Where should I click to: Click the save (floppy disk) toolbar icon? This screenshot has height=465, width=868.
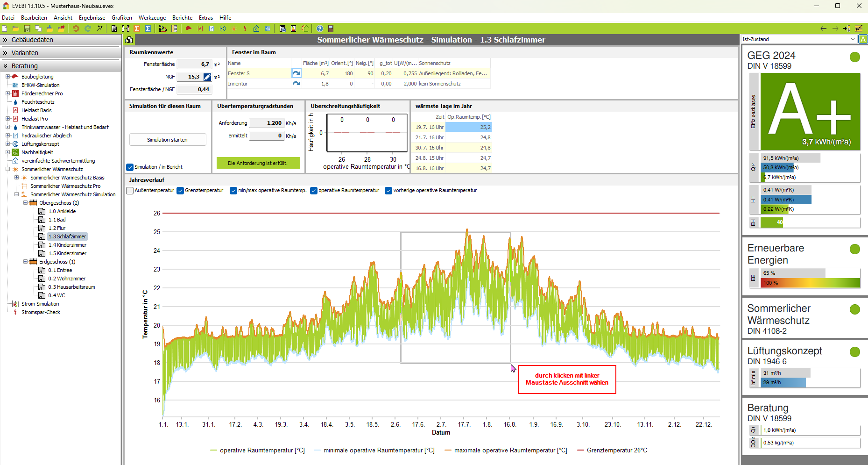[27, 29]
